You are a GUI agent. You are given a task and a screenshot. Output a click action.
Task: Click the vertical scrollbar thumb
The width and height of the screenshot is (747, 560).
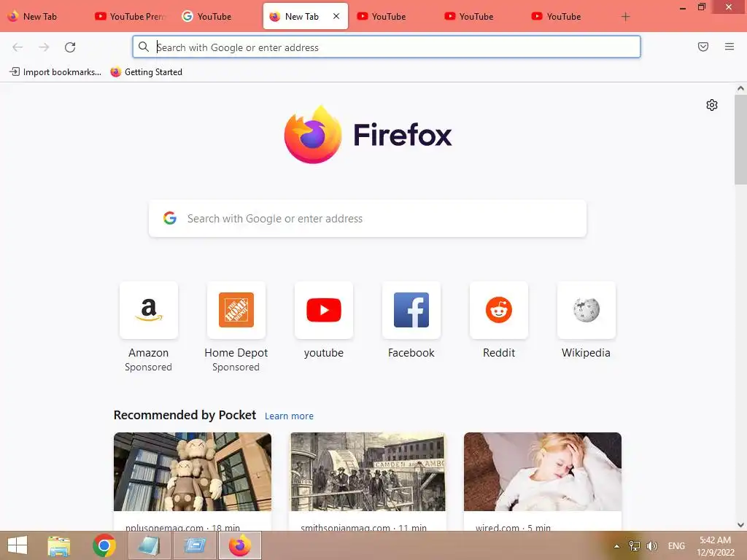click(740, 139)
